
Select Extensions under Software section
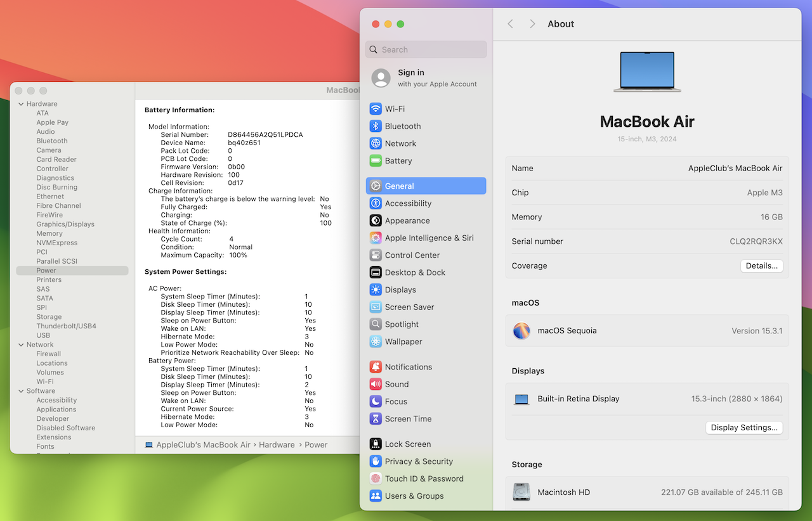(54, 437)
